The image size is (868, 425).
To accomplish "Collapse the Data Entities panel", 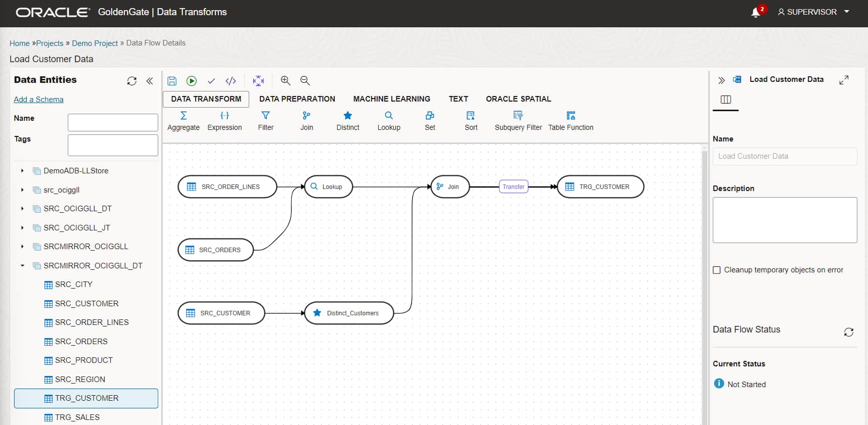I will (150, 81).
